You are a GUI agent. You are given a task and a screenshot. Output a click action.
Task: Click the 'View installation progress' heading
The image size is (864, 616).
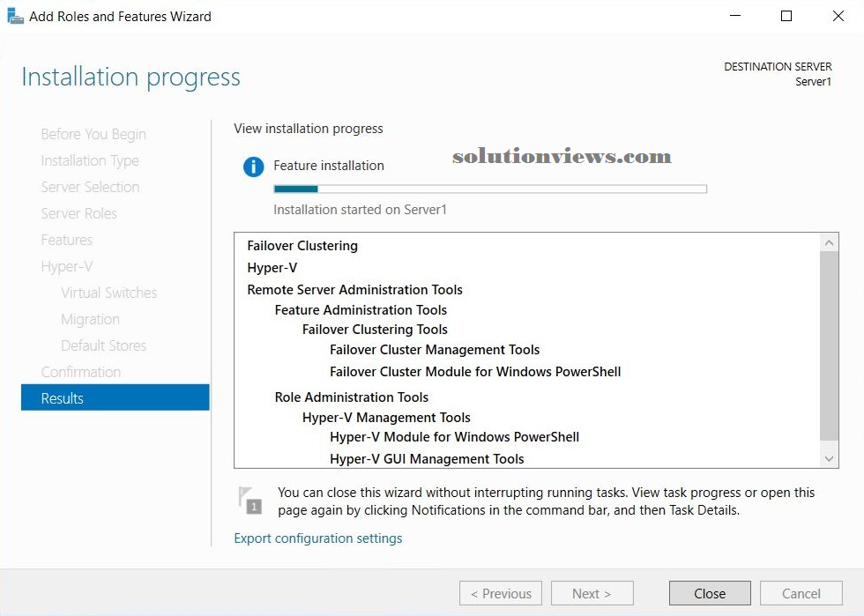coord(309,129)
